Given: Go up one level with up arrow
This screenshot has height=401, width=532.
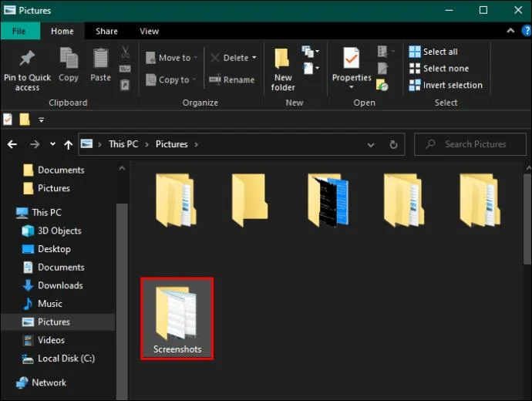Looking at the screenshot, I should [x=68, y=144].
